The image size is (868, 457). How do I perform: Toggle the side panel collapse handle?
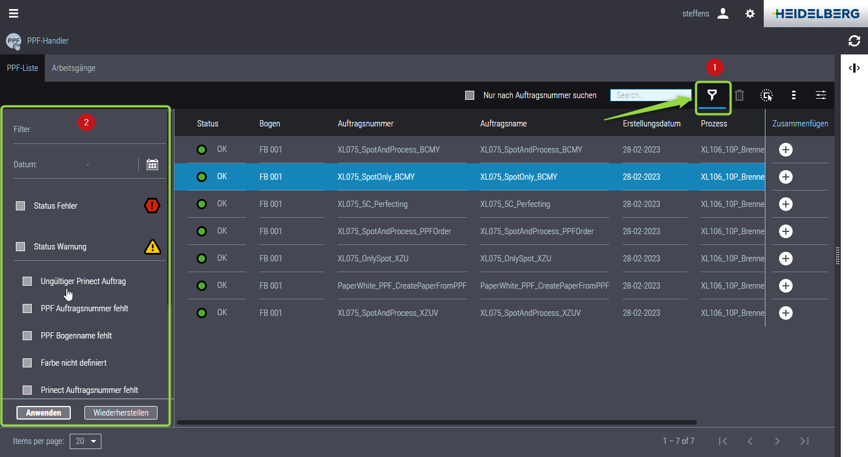pos(854,68)
